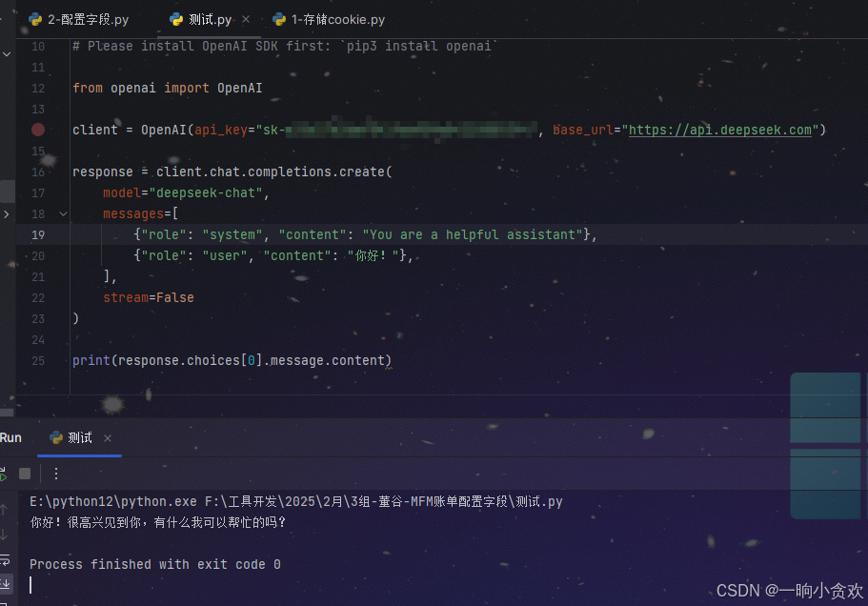Click the "deepseek-chat" model string
This screenshot has width=868, height=606.
click(206, 193)
